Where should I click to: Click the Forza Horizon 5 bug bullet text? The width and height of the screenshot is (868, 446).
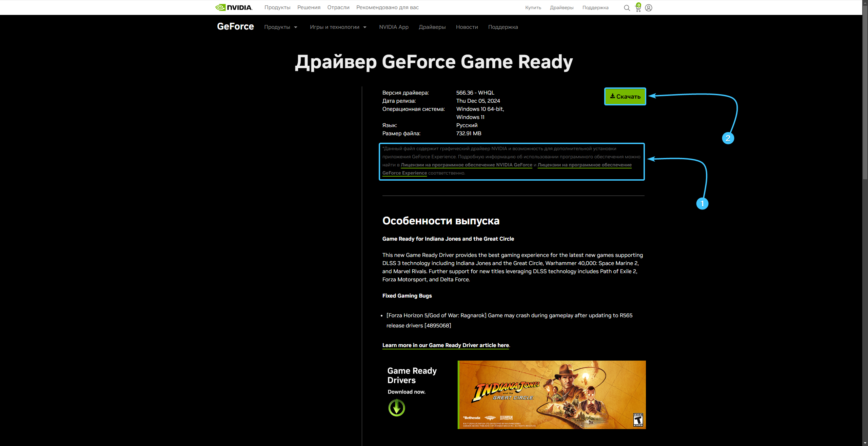tap(509, 320)
